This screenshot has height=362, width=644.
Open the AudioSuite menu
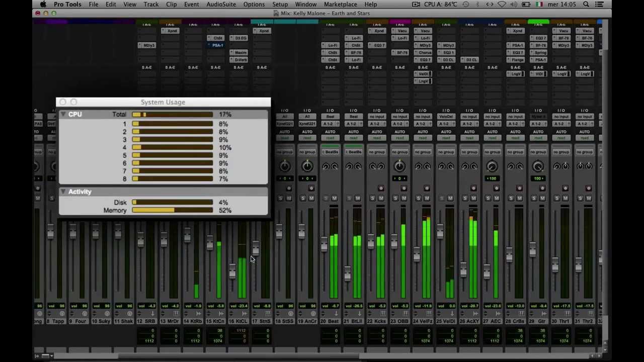[x=221, y=5]
